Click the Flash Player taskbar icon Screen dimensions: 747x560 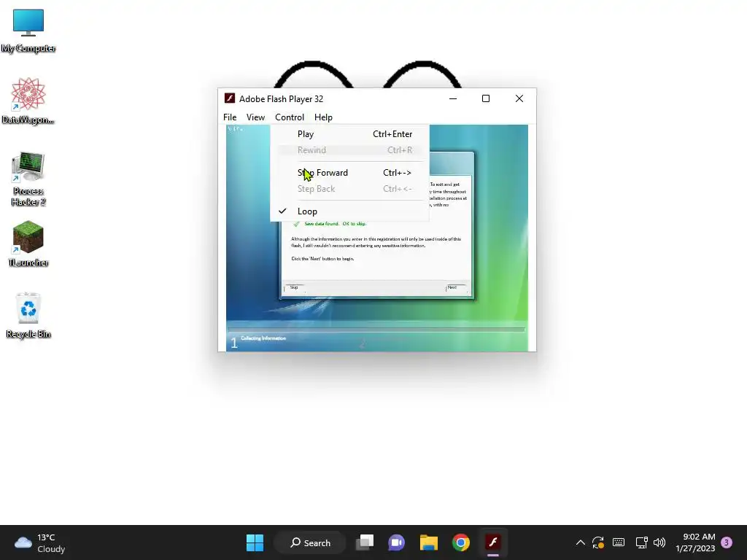click(x=492, y=542)
